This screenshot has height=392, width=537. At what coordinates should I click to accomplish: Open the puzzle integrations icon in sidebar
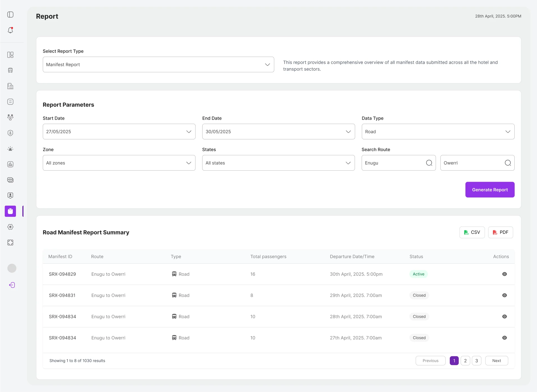pyautogui.click(x=10, y=243)
